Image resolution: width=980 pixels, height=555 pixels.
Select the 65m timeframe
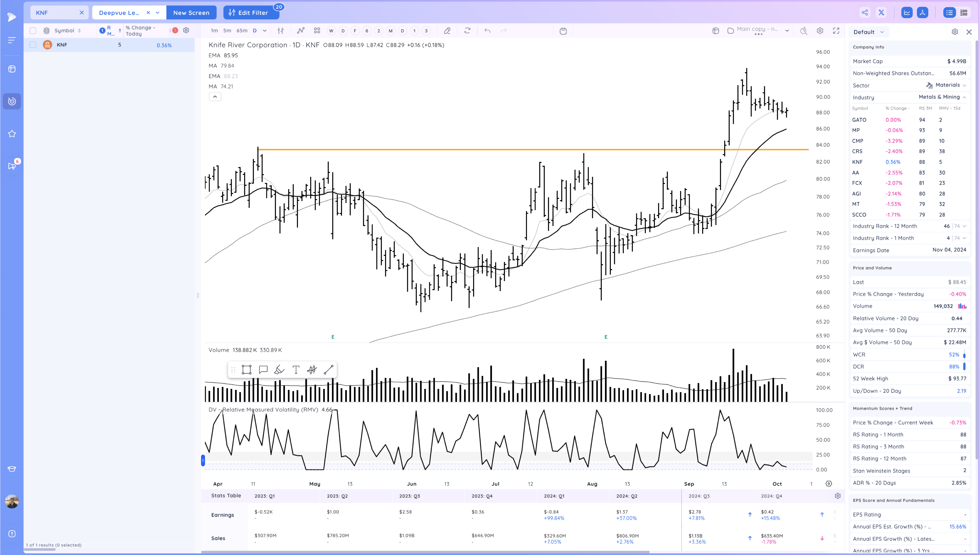tap(242, 31)
